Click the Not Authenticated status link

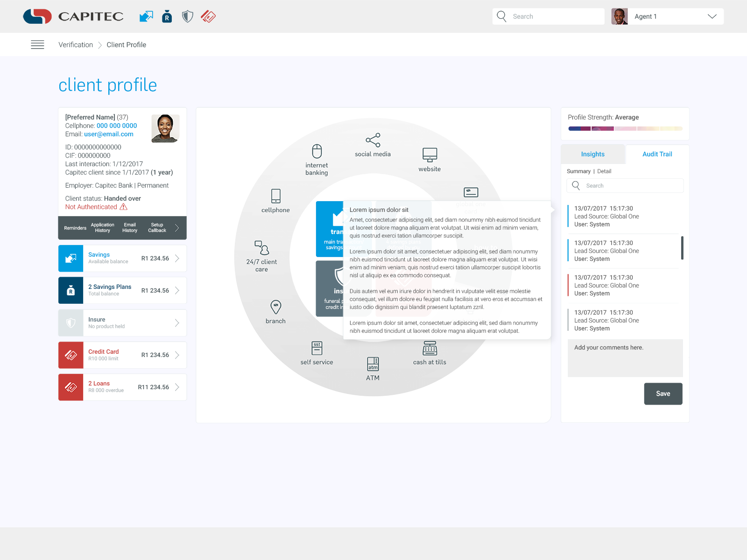click(91, 207)
